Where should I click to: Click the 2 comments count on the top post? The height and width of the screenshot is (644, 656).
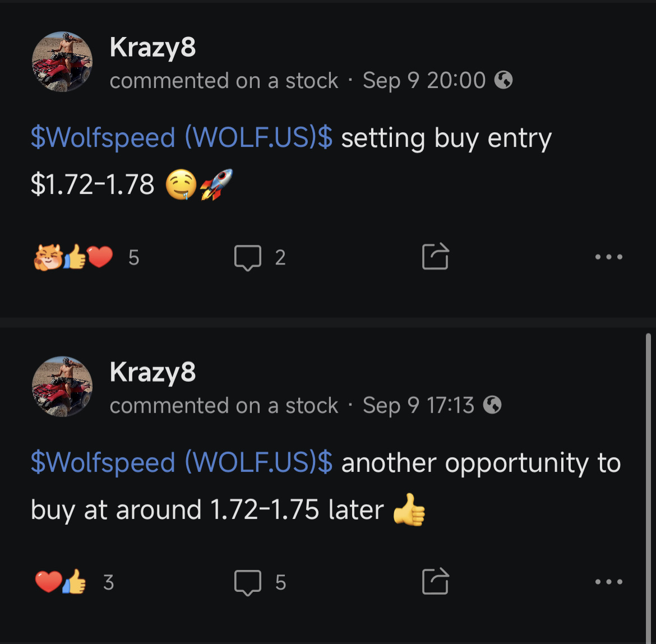(280, 257)
